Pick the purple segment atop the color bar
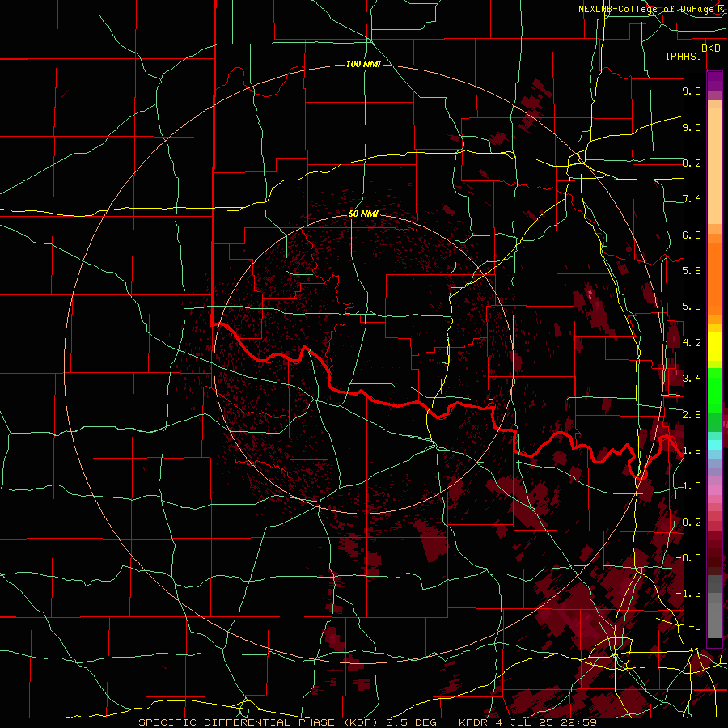 (714, 81)
